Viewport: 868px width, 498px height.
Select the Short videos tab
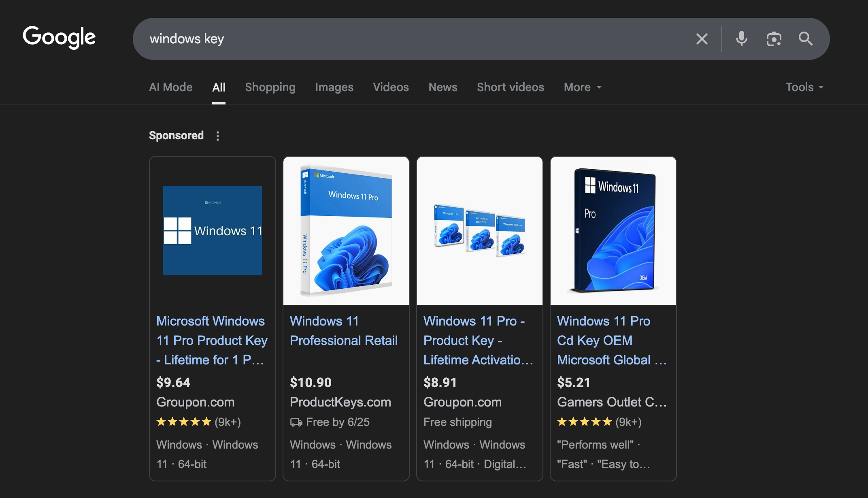(x=510, y=87)
